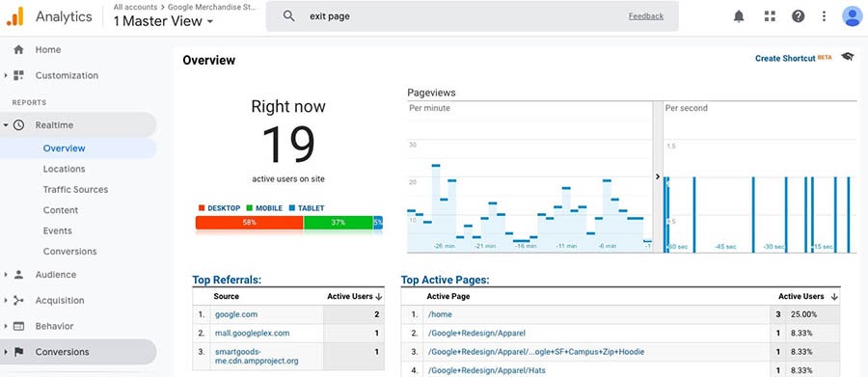Open the Google apps grid icon
Screen dimensions: 868x377
click(770, 16)
